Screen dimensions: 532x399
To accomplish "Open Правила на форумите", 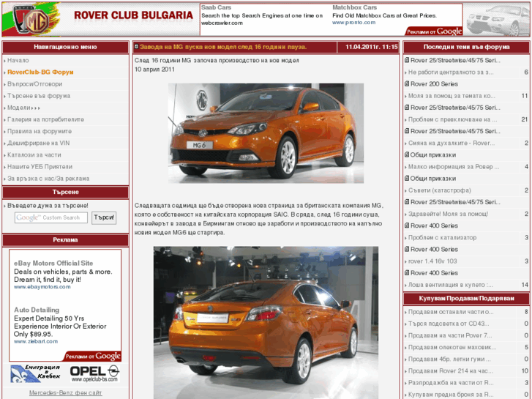I will 40,131.
